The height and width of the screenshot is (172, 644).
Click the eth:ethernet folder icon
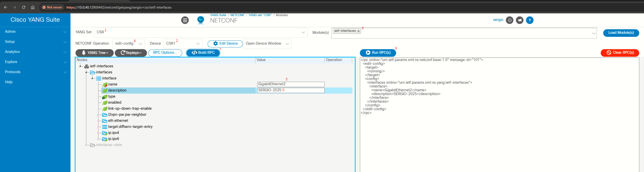pyautogui.click(x=105, y=121)
